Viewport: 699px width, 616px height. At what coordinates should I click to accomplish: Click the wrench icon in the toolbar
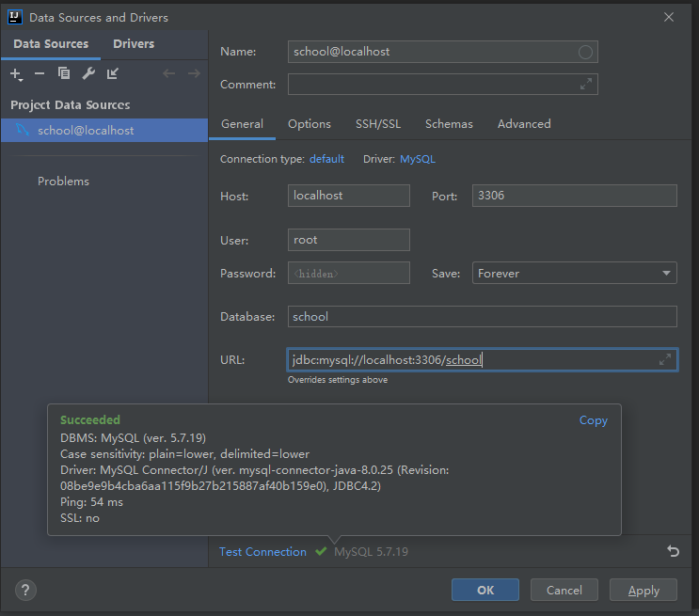pos(88,73)
